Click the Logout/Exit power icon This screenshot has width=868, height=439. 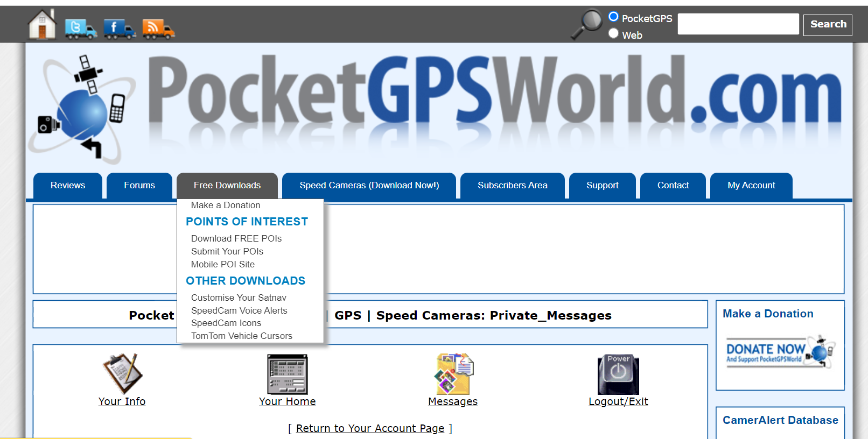[618, 374]
